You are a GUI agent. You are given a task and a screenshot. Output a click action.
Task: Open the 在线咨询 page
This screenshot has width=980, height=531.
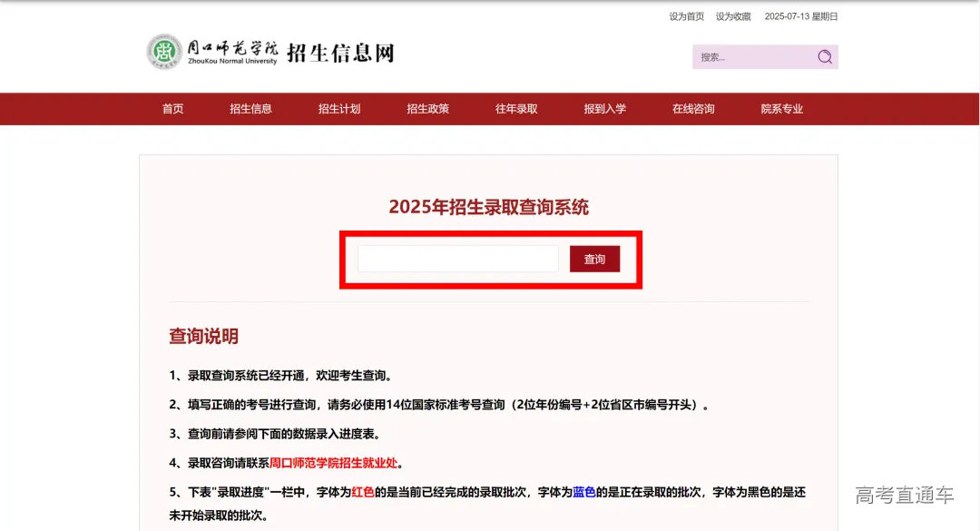coord(692,109)
